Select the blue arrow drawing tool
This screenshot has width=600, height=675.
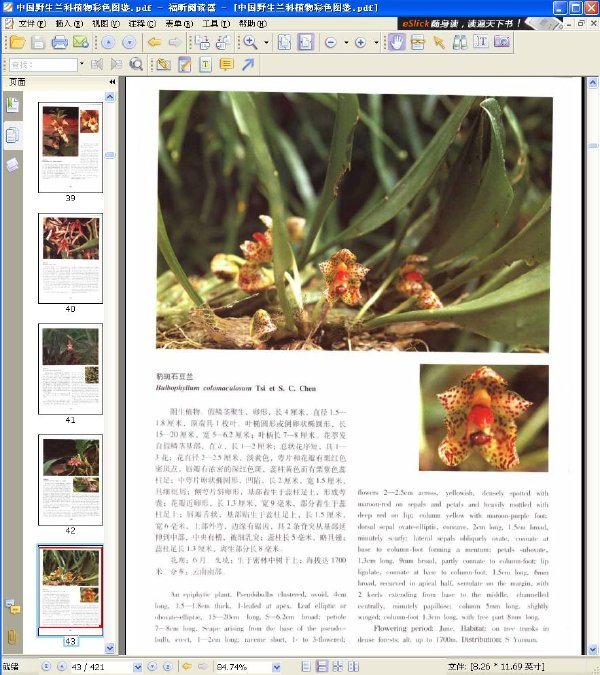(248, 65)
